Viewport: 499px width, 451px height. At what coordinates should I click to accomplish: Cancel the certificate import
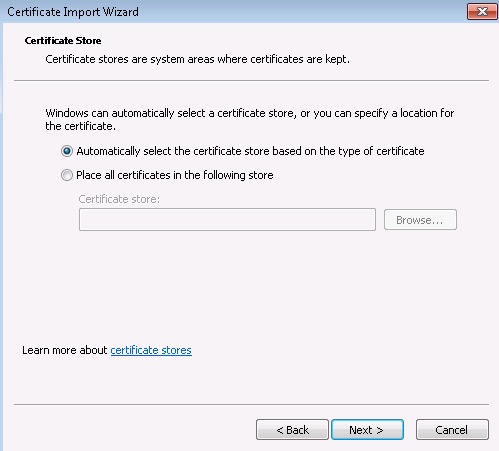452,430
